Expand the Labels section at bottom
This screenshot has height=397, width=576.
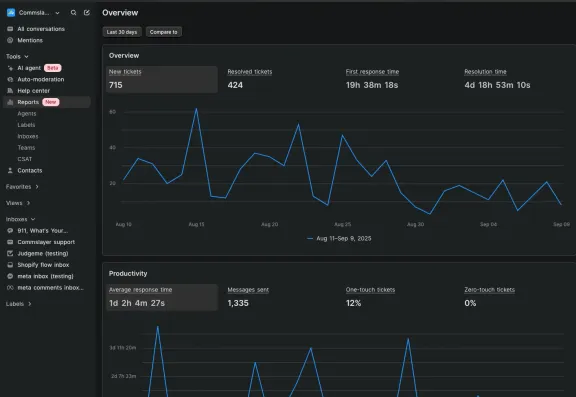[18, 304]
